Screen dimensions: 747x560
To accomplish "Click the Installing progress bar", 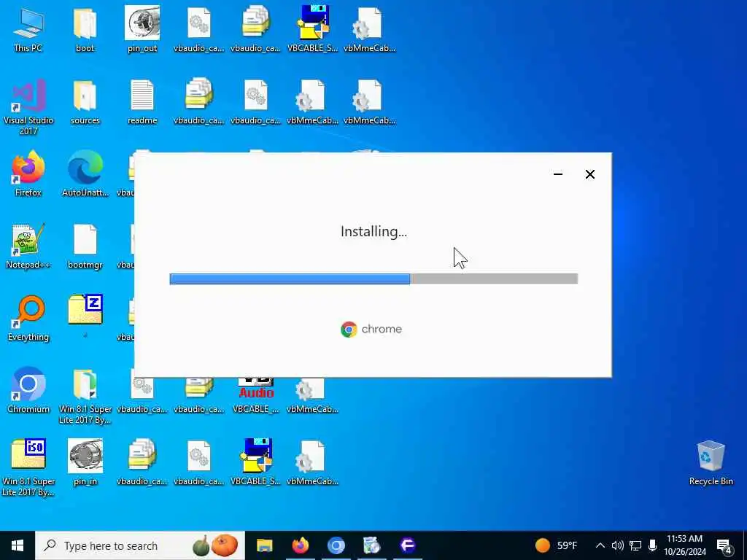I will coord(373,279).
